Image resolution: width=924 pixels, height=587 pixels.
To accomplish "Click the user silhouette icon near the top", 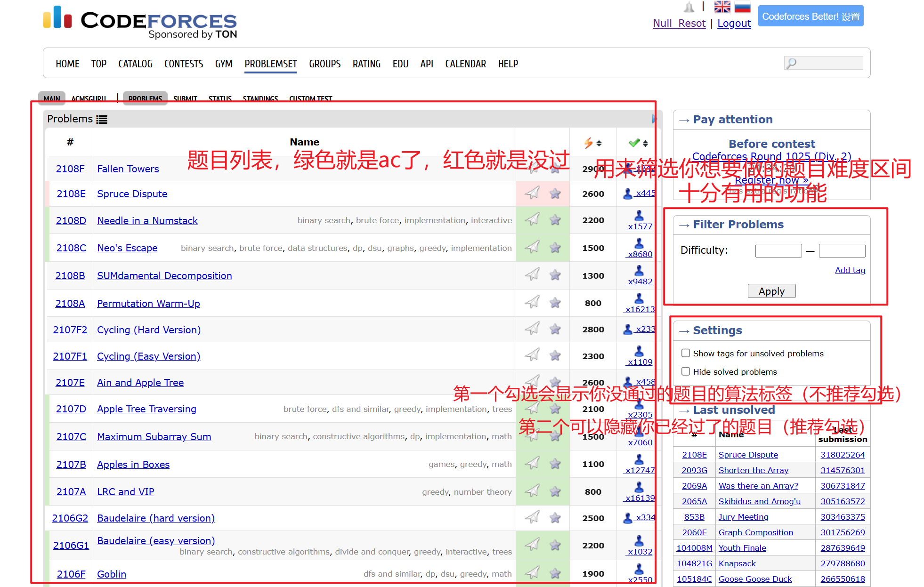I will click(689, 7).
